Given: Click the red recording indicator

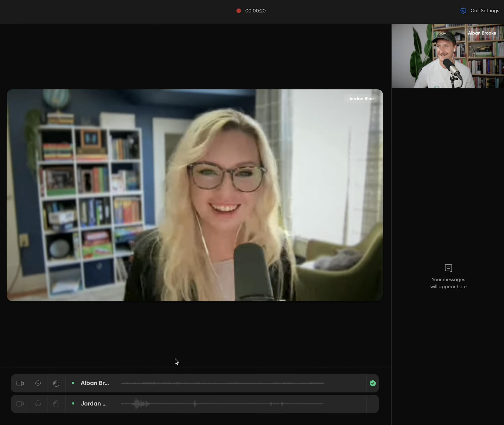Looking at the screenshot, I should coord(239,11).
